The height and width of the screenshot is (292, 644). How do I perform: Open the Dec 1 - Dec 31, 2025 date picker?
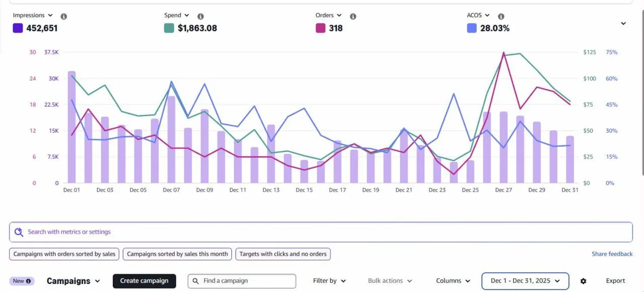pyautogui.click(x=525, y=281)
